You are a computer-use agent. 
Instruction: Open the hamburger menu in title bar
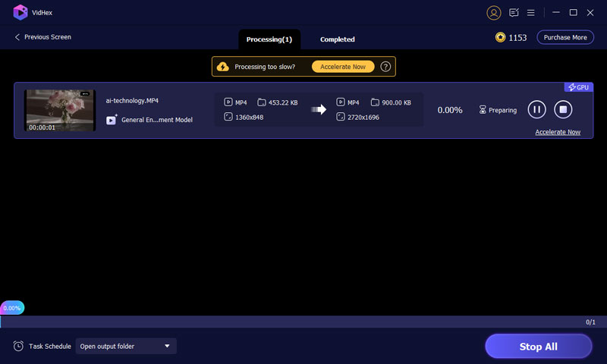[x=531, y=13]
